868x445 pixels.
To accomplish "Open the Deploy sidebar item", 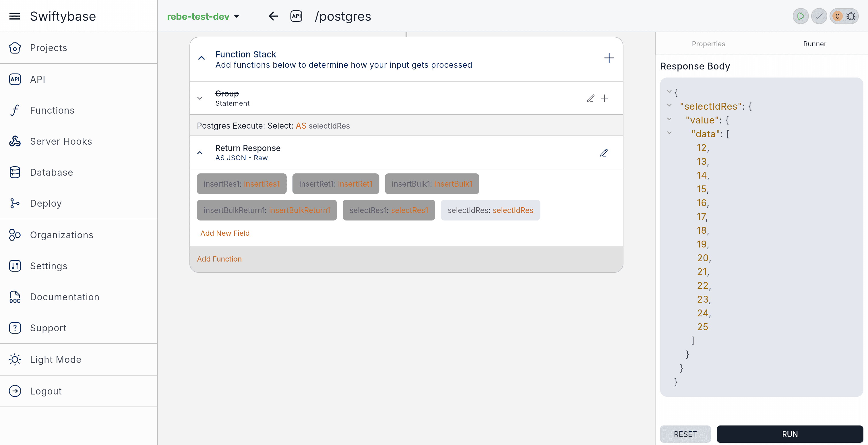I will (79, 203).
